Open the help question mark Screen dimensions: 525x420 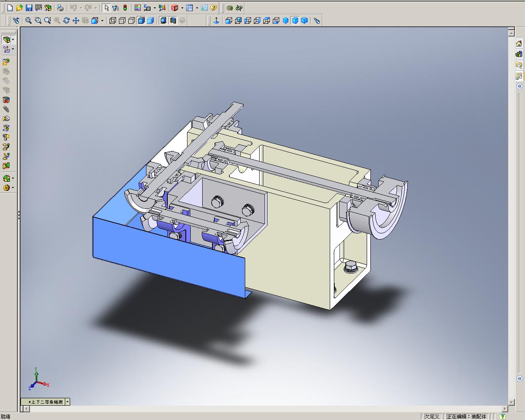click(213, 8)
